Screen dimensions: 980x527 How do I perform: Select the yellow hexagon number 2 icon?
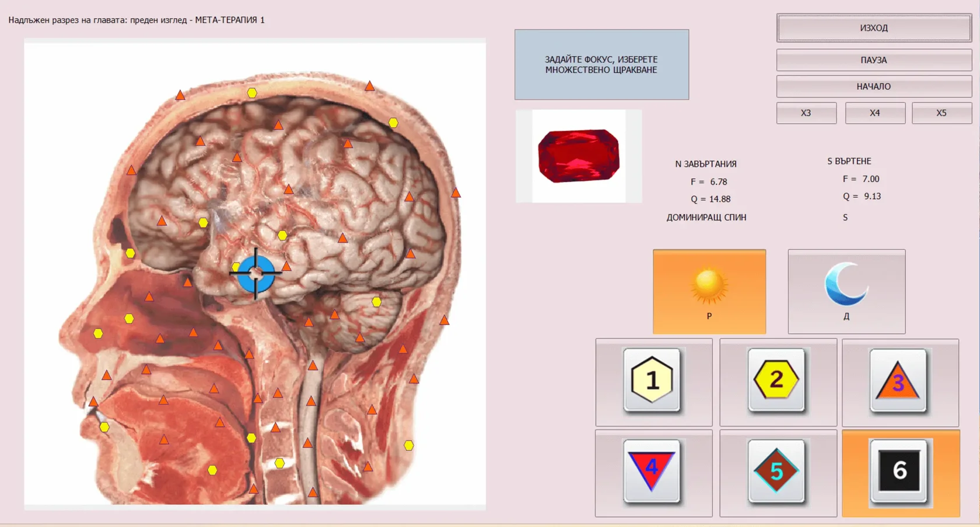point(776,380)
